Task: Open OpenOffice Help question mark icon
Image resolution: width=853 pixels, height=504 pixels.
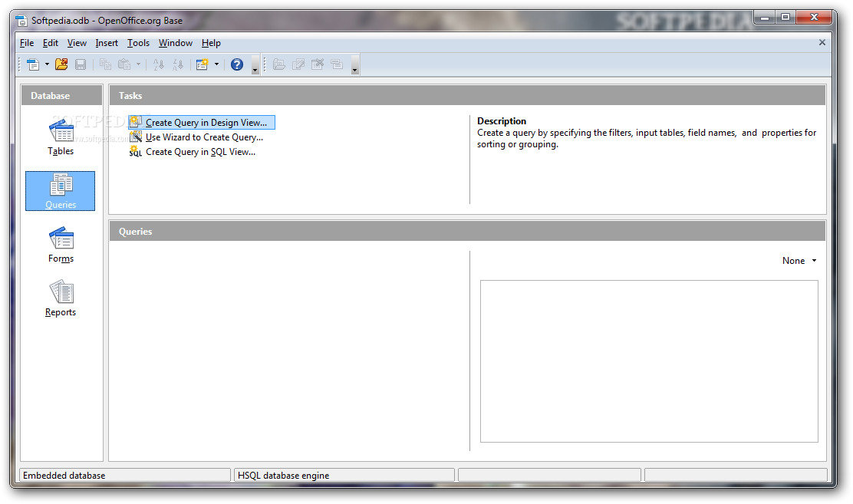Action: coord(237,64)
